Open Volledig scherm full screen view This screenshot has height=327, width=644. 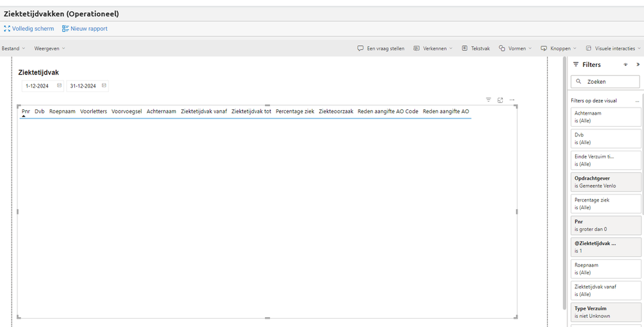[29, 29]
